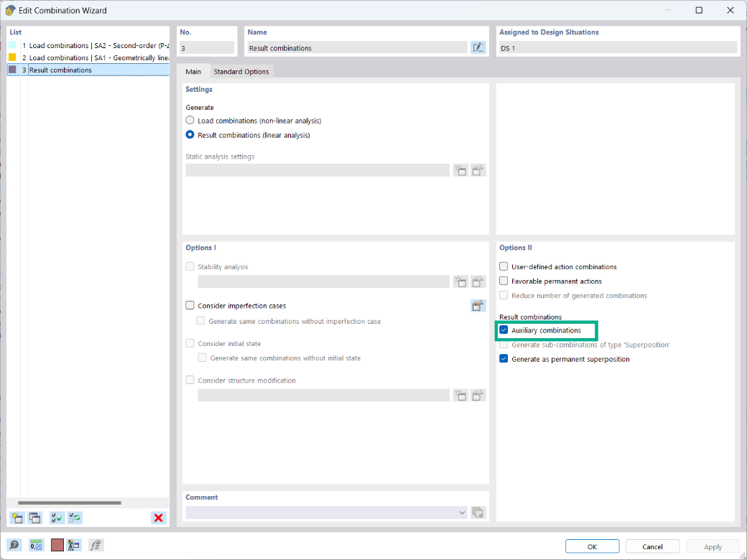
Task: Click new structure modification icon
Action: pyautogui.click(x=460, y=396)
